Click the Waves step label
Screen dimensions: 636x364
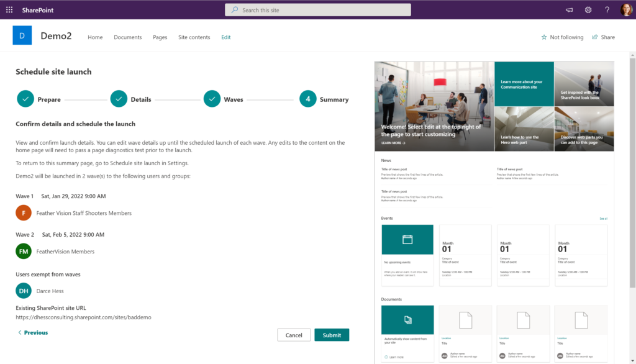pos(234,99)
